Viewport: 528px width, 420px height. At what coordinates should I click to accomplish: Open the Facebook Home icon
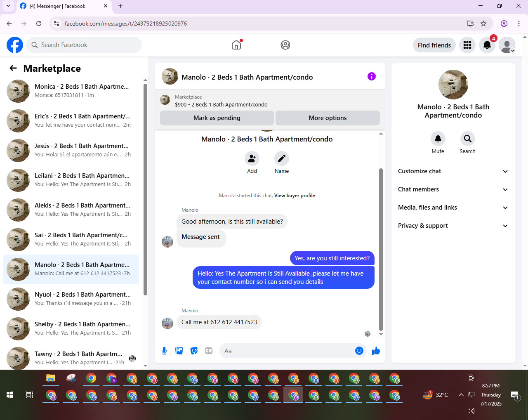pos(236,45)
